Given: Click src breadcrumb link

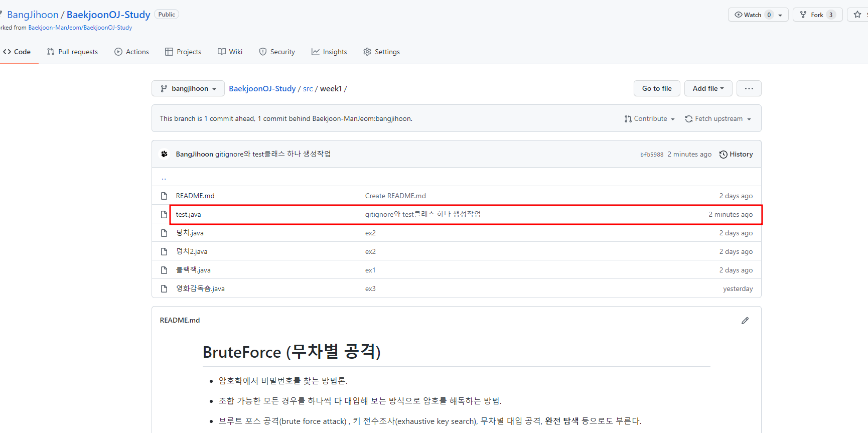Looking at the screenshot, I should pyautogui.click(x=308, y=88).
